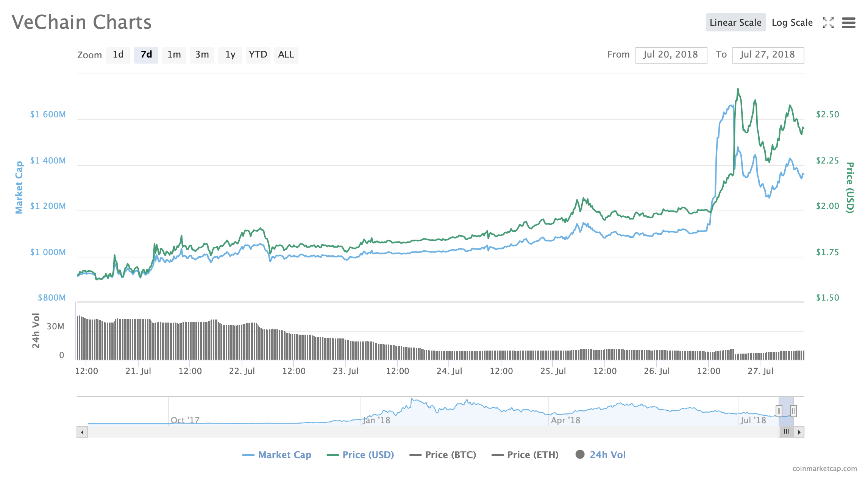Click the Price (USD) axis title
Screen dimensions: 868x477
pos(850,187)
